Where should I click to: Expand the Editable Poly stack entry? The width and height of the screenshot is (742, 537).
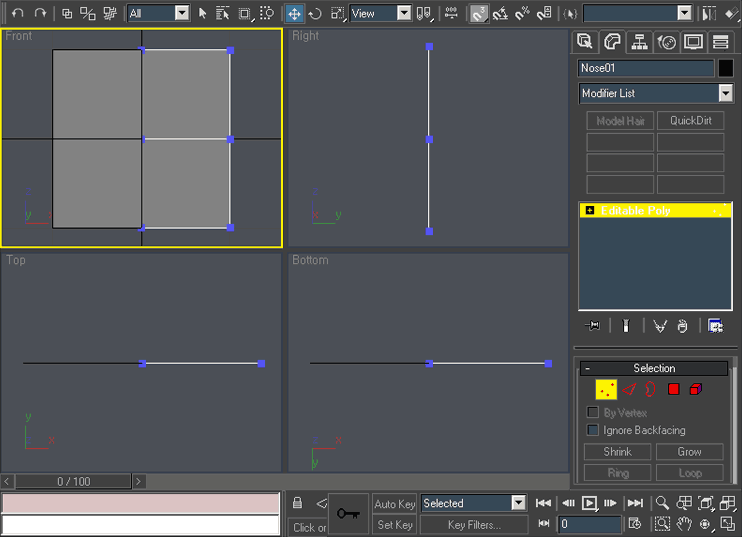tap(590, 211)
